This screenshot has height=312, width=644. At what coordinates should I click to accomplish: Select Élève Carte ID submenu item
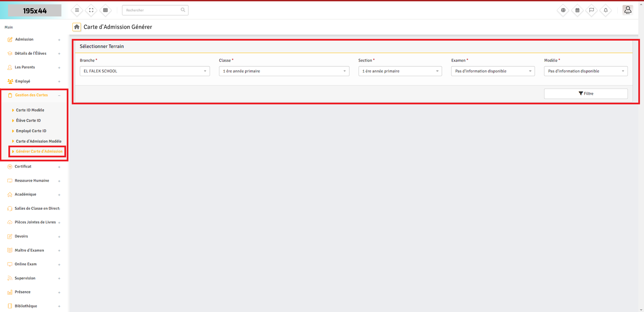(28, 120)
